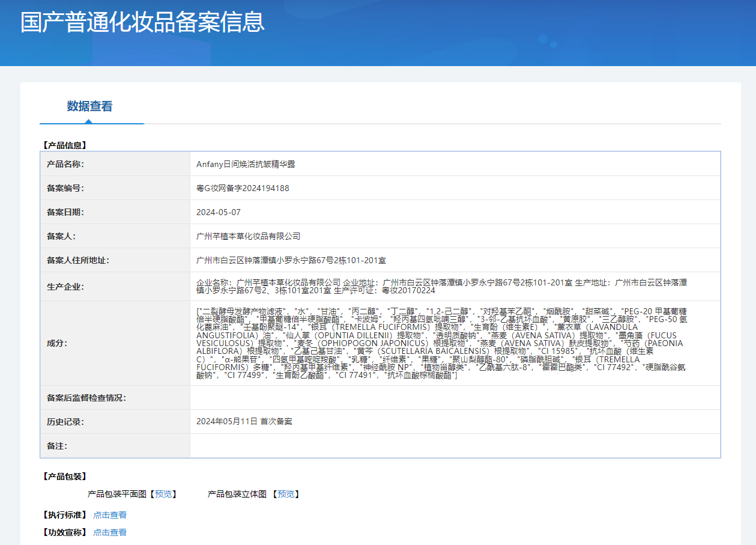Click the 成分 row label
Screen dimensions: 756x545
(x=57, y=343)
